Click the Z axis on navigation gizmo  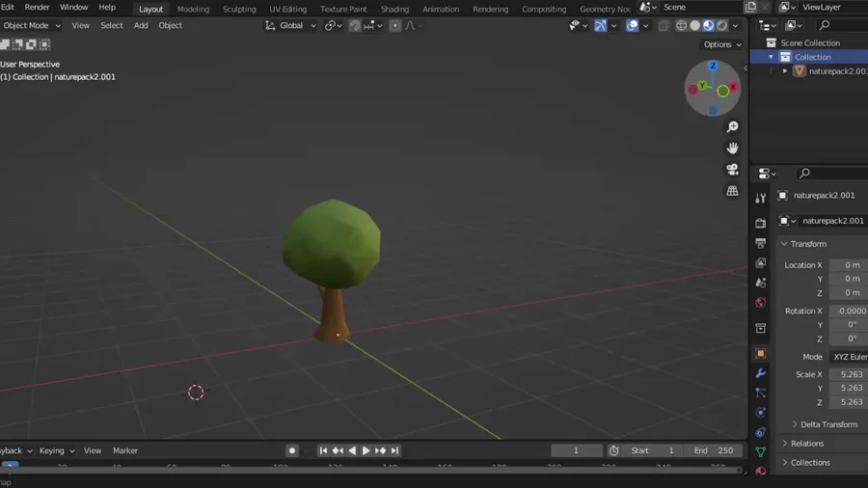coord(713,66)
